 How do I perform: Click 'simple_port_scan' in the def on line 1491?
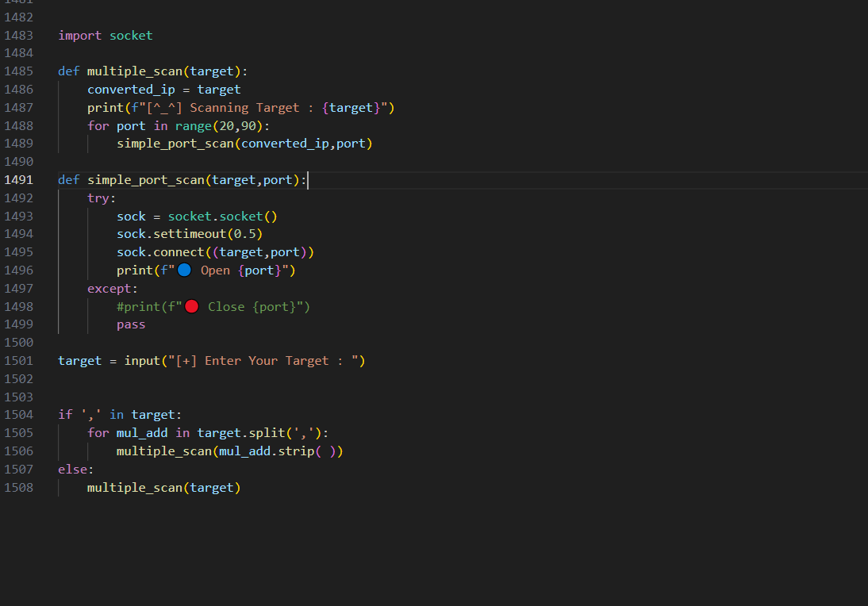click(x=146, y=180)
